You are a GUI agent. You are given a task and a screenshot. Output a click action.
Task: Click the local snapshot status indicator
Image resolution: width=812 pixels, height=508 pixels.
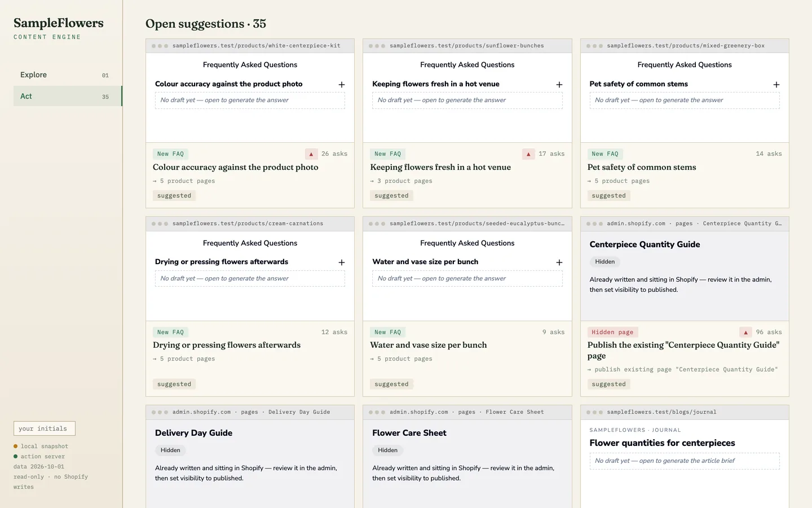click(x=41, y=446)
